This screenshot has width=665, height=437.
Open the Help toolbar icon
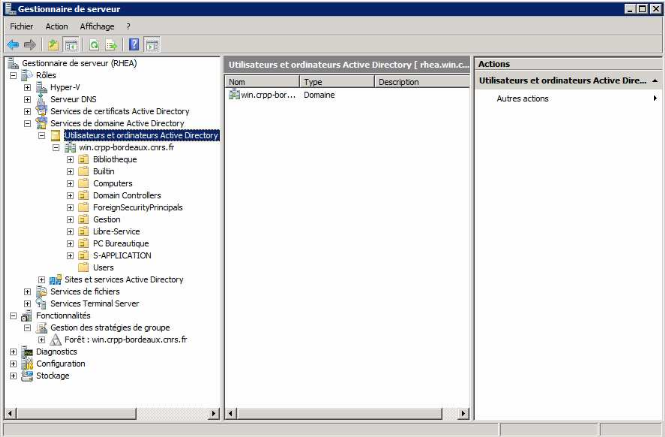tap(134, 45)
